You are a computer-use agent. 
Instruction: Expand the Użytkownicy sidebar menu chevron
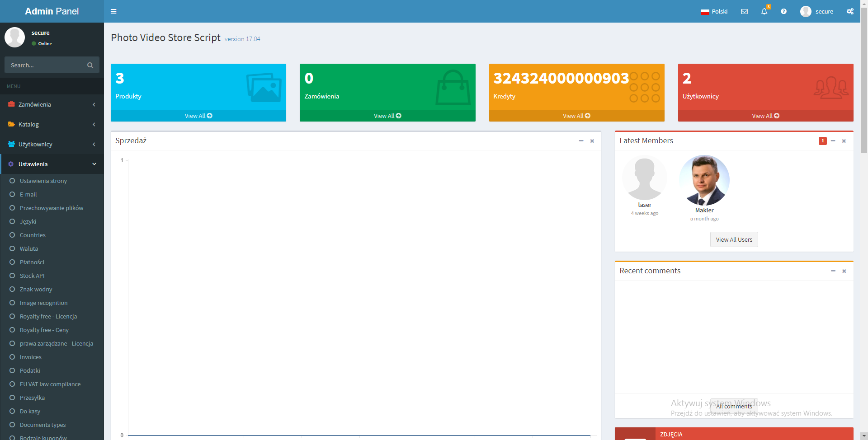click(94, 144)
